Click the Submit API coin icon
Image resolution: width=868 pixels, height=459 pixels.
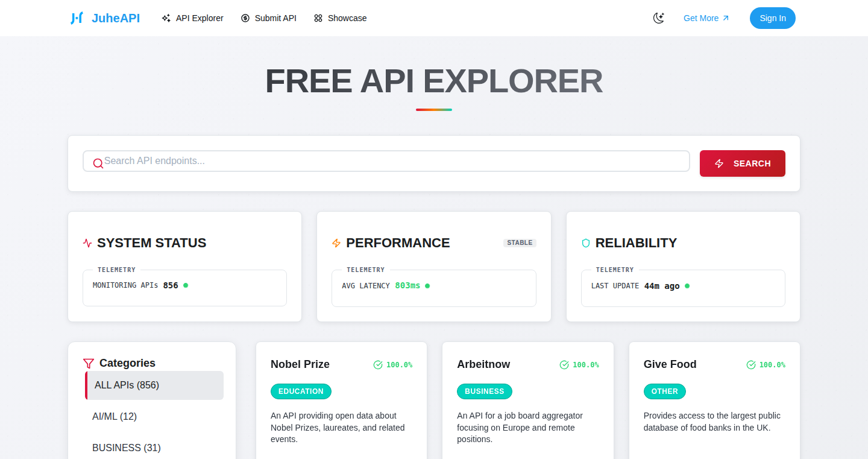tap(245, 18)
